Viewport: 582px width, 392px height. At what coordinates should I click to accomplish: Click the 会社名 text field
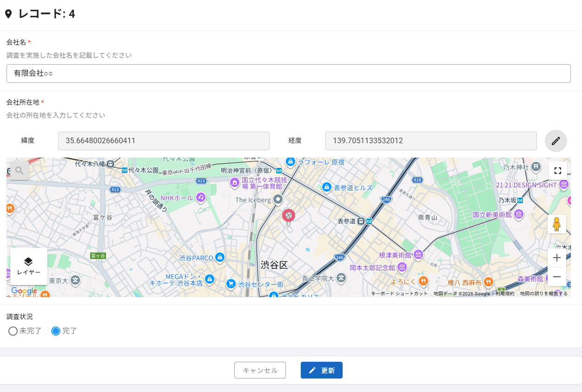pos(288,73)
